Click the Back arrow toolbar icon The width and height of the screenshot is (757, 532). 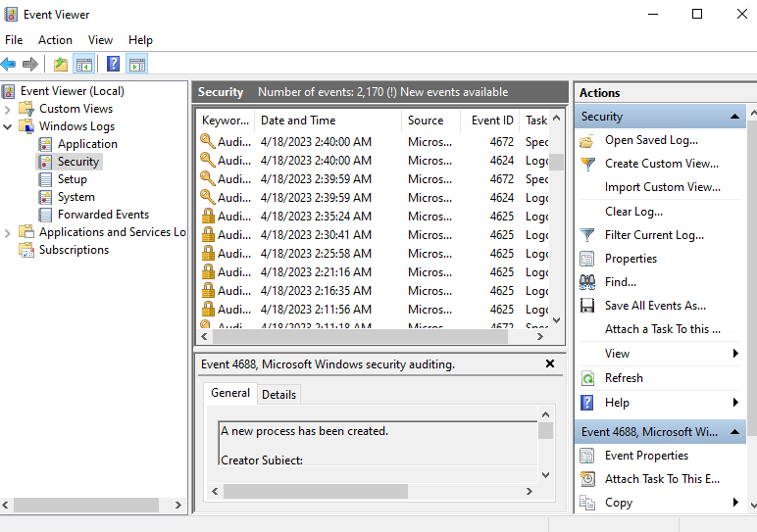point(9,64)
